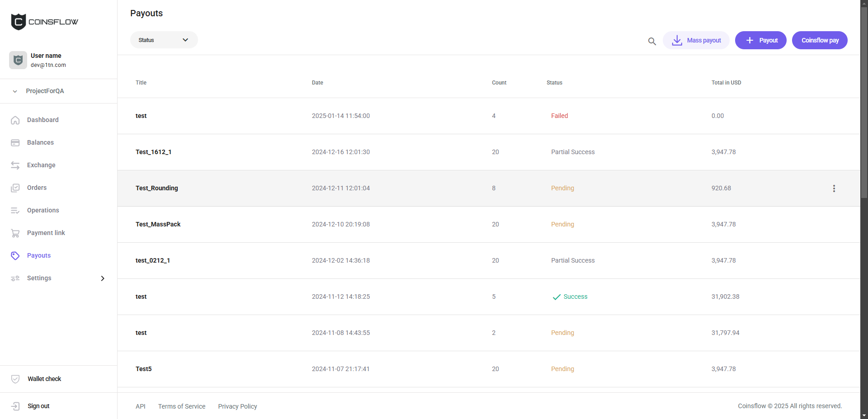Click the Dashboard home icon
Image resolution: width=868 pixels, height=419 pixels.
pyautogui.click(x=15, y=120)
